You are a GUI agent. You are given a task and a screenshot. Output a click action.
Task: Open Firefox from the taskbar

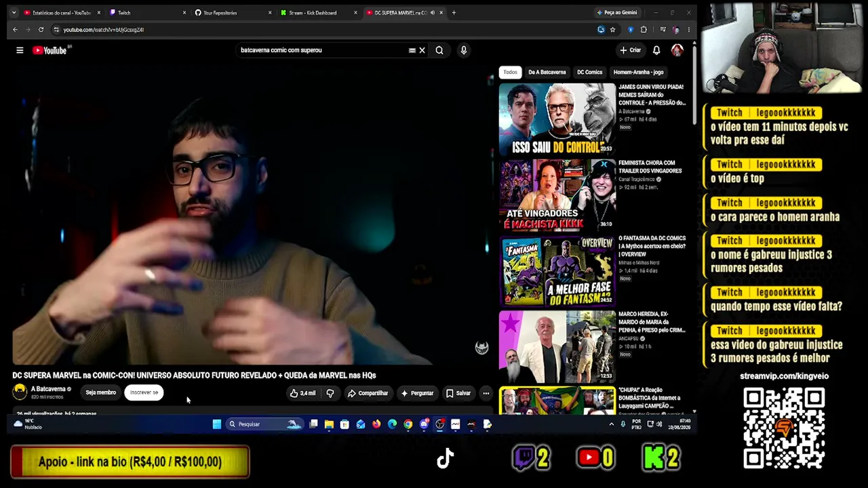tap(376, 424)
